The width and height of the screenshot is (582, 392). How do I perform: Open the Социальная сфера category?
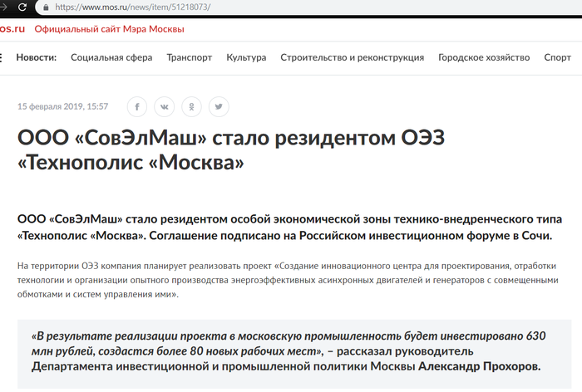click(111, 58)
